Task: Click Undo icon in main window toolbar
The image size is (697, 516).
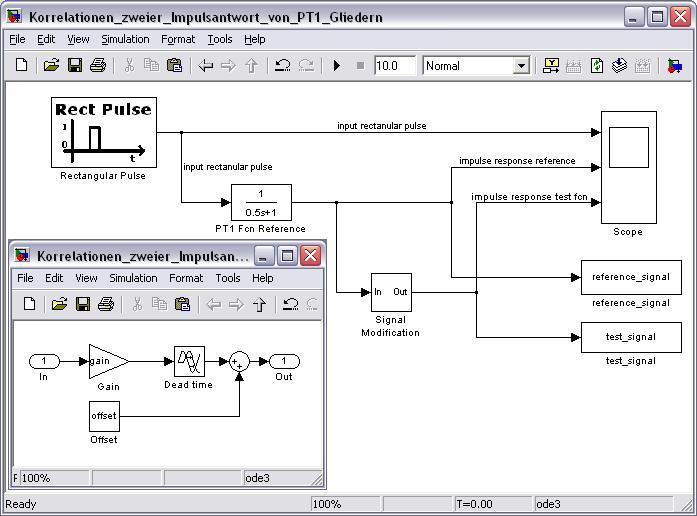Action: [283, 66]
